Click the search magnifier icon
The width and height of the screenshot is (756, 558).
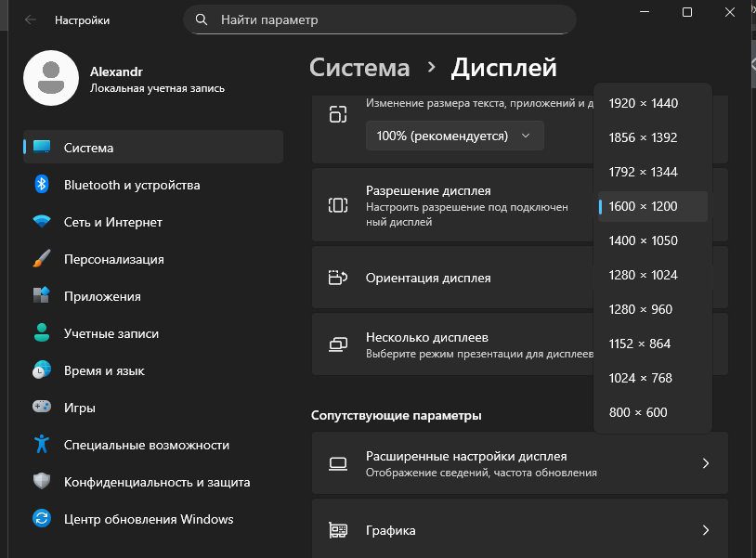[x=201, y=19]
